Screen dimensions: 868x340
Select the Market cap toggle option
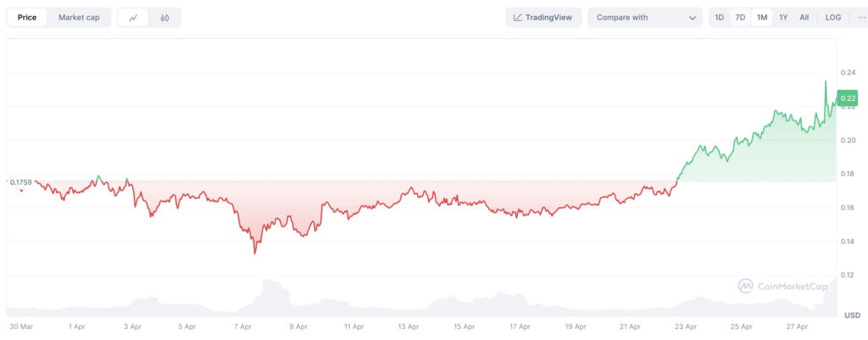[79, 18]
